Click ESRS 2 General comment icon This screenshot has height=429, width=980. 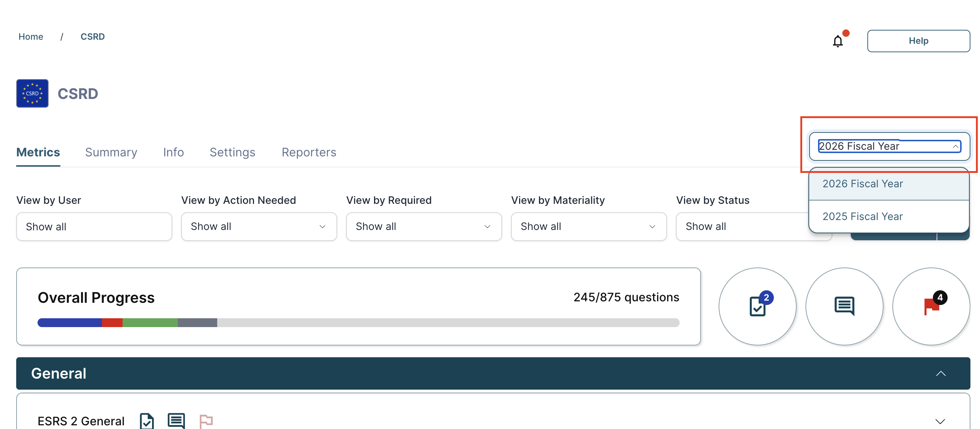176,421
